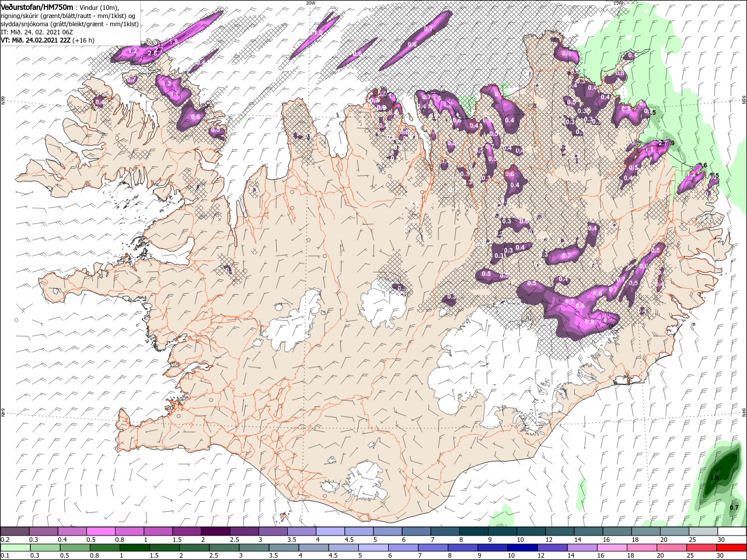Click the 'slydda/snjókoma' snow legend description line
The image size is (747, 560).
tap(69, 24)
